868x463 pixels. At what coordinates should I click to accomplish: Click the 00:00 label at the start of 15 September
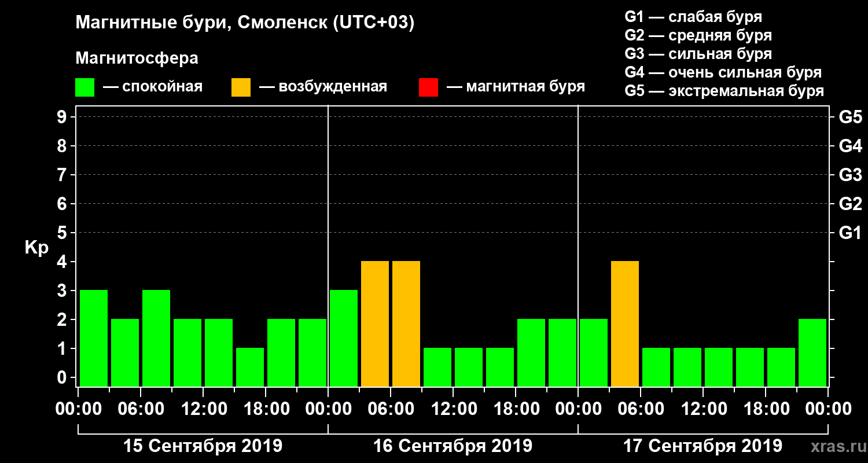pos(79,409)
